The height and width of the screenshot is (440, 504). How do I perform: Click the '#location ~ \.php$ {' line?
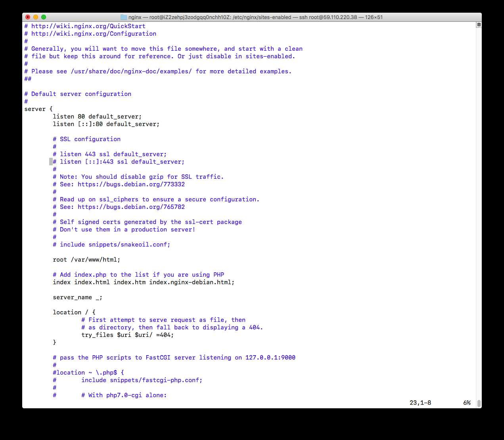point(88,373)
